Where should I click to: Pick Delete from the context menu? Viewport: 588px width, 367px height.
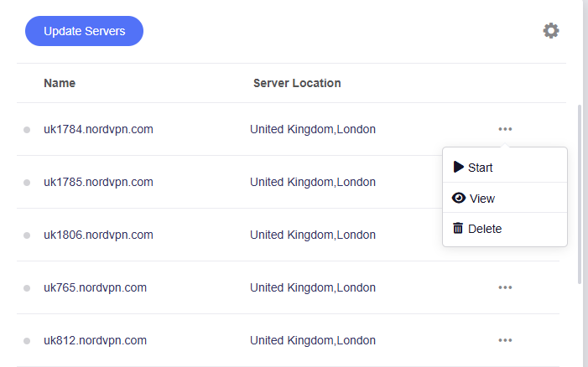click(x=485, y=229)
